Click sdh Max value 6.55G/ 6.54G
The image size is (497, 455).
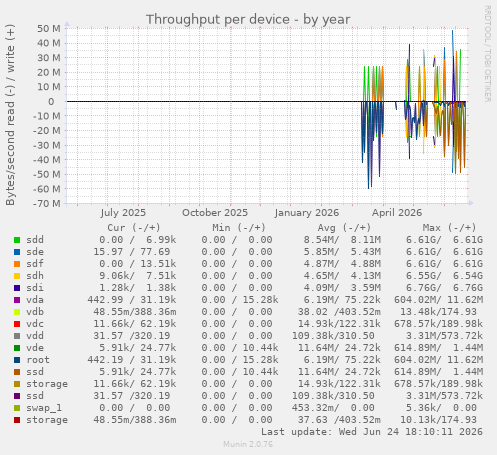pos(444,276)
